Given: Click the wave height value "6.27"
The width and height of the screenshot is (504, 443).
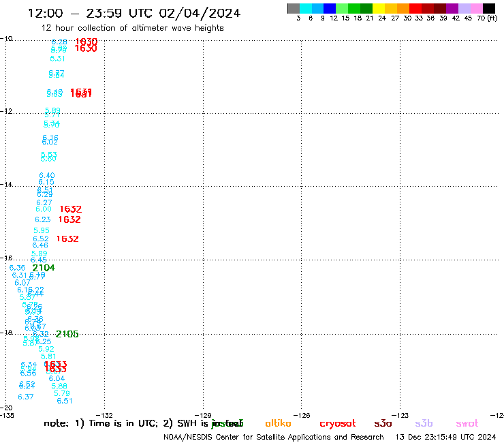Looking at the screenshot, I should click(x=44, y=202).
